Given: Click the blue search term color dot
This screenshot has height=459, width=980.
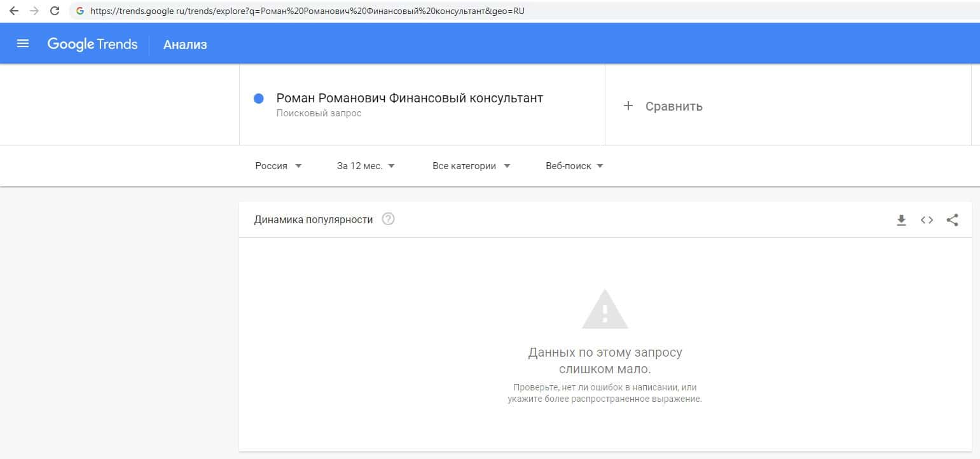Looking at the screenshot, I should [x=259, y=99].
